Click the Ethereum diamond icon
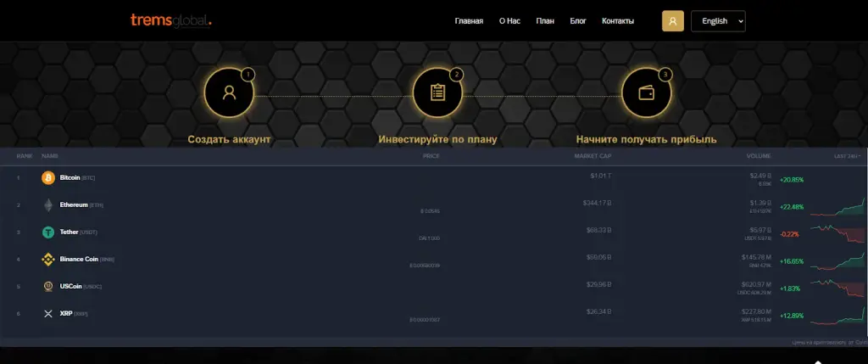Image resolution: width=868 pixels, height=364 pixels. pyautogui.click(x=48, y=205)
